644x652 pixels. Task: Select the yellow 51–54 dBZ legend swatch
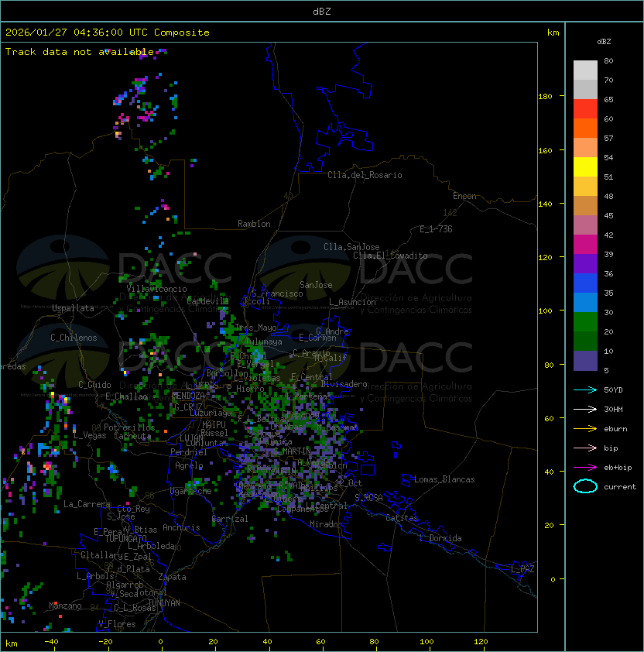click(585, 167)
